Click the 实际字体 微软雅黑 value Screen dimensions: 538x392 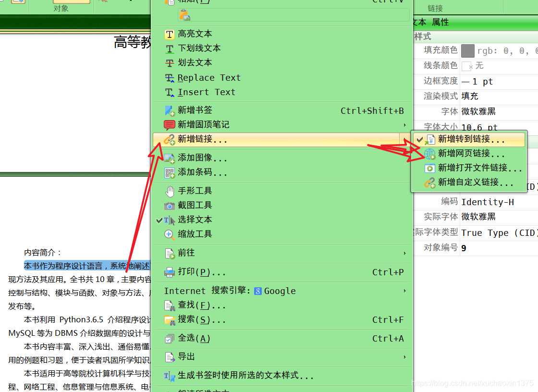point(478,217)
